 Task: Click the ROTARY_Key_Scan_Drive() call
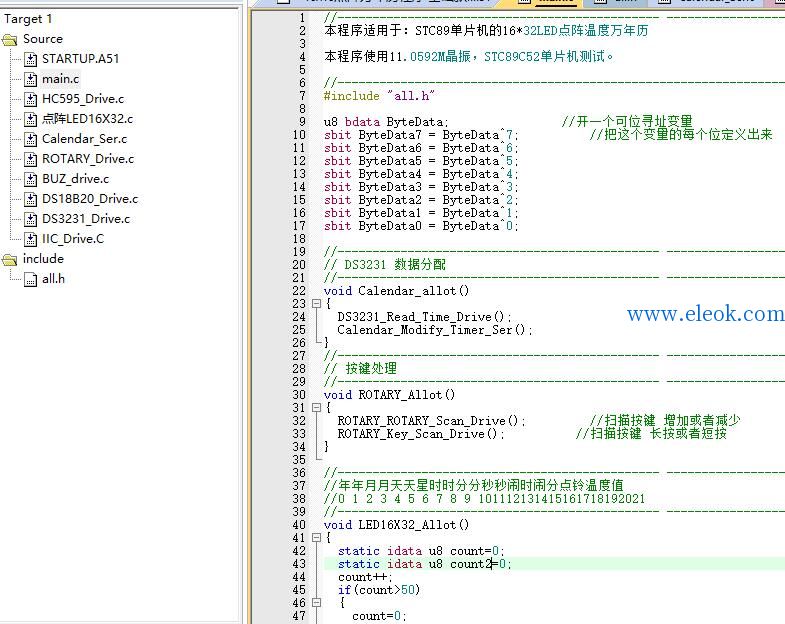click(421, 434)
